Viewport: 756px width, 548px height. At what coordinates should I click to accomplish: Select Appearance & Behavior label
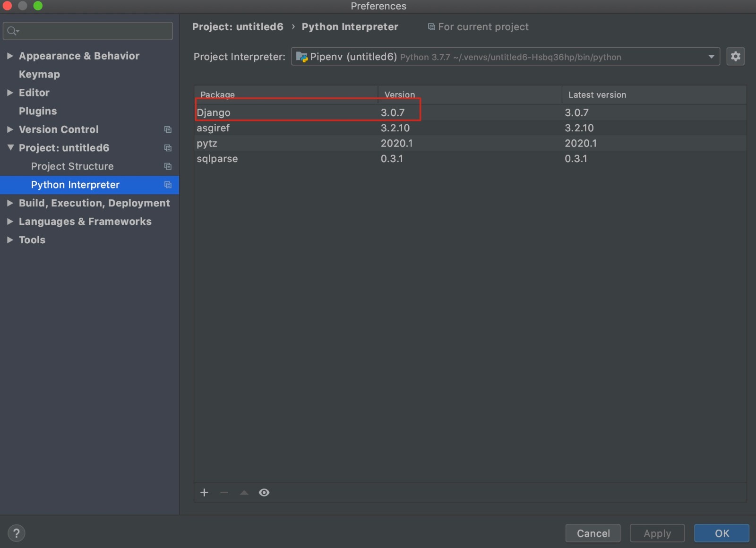(x=79, y=56)
